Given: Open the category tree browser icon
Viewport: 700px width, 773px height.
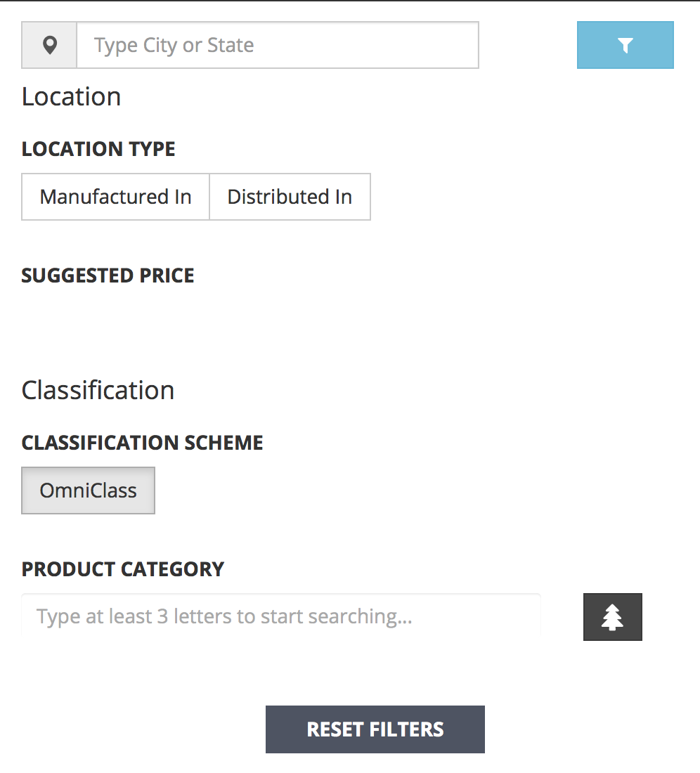Looking at the screenshot, I should (612, 617).
